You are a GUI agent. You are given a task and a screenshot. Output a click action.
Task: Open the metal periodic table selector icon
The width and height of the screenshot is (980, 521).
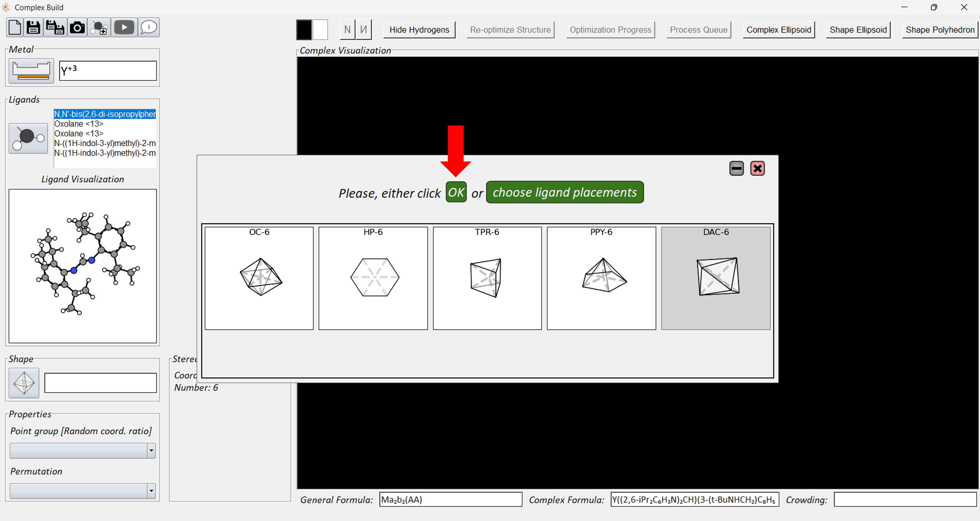coord(31,71)
